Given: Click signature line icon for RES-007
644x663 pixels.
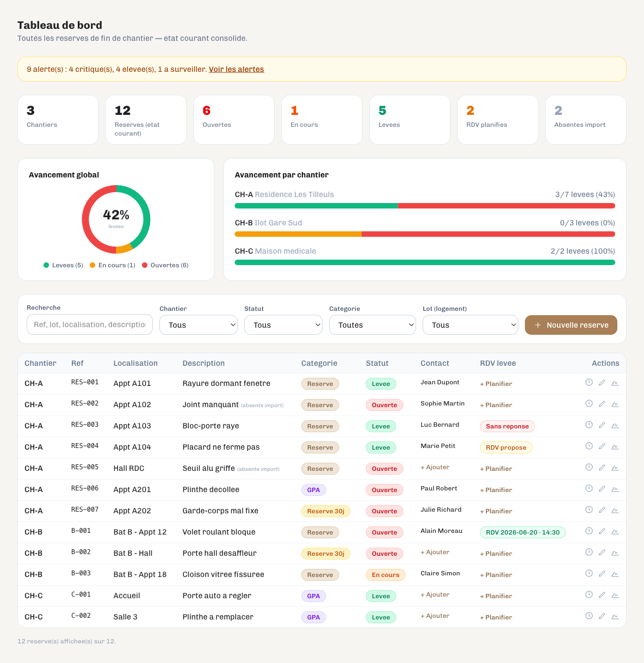Looking at the screenshot, I should click(615, 510).
